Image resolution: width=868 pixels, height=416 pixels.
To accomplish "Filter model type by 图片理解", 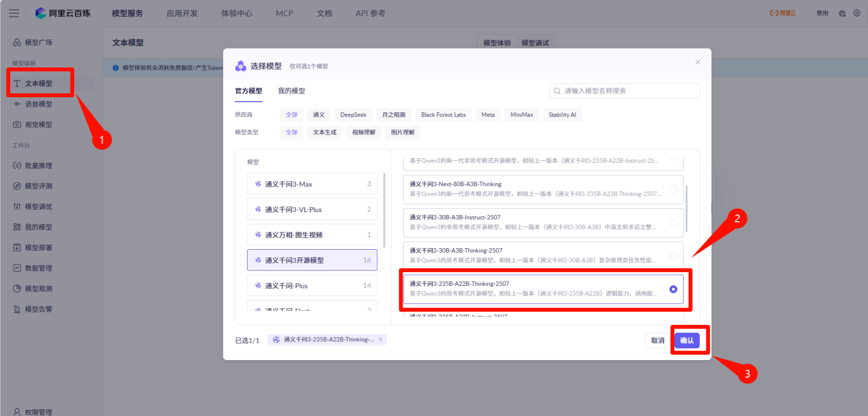I will pyautogui.click(x=403, y=132).
